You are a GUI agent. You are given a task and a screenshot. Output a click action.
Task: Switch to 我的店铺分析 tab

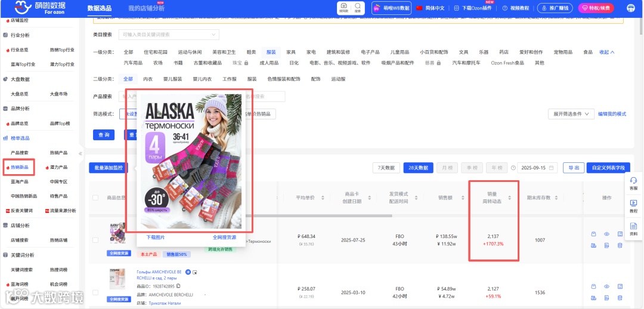coord(146,8)
